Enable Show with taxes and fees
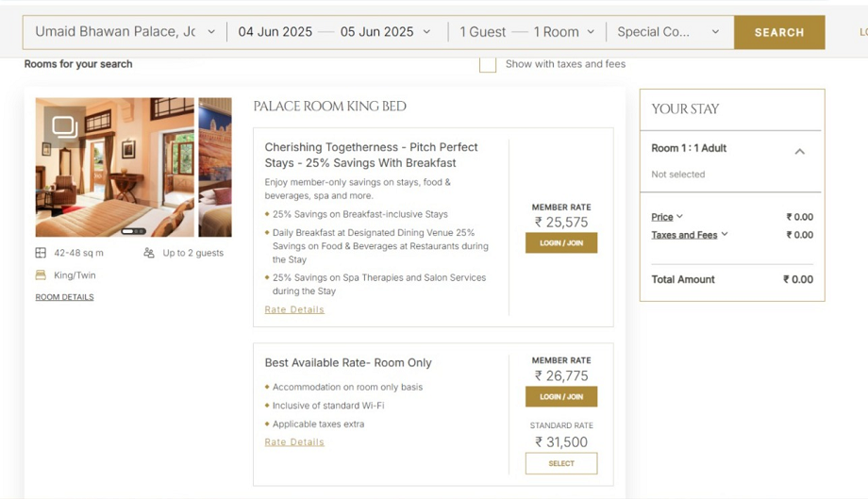The width and height of the screenshot is (868, 499). click(x=488, y=64)
